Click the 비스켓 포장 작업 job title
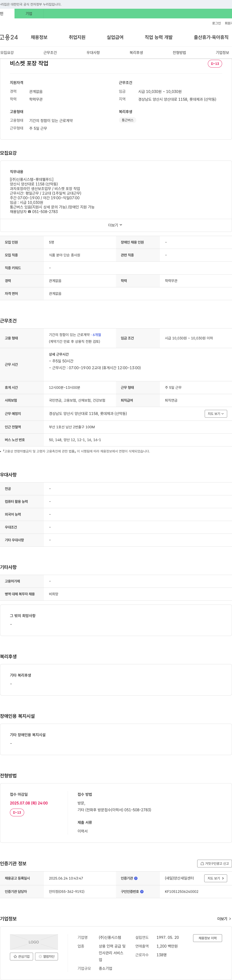The height and width of the screenshot is (980, 232). (29, 63)
